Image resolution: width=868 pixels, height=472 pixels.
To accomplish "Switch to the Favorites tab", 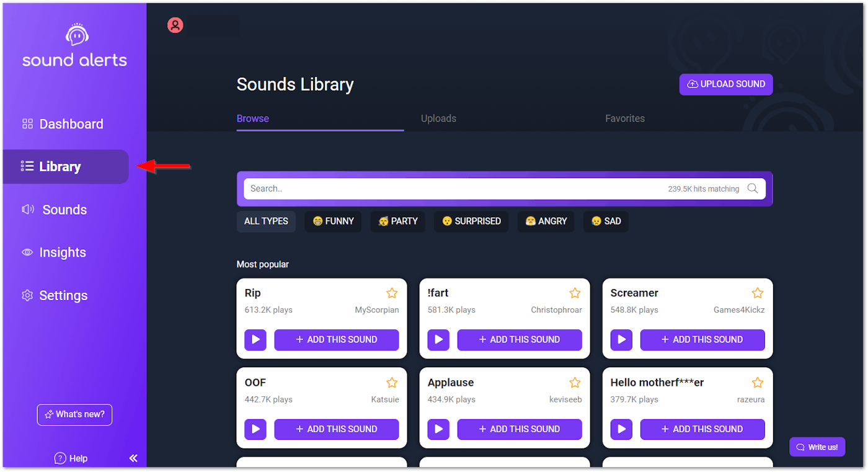I will pos(625,118).
